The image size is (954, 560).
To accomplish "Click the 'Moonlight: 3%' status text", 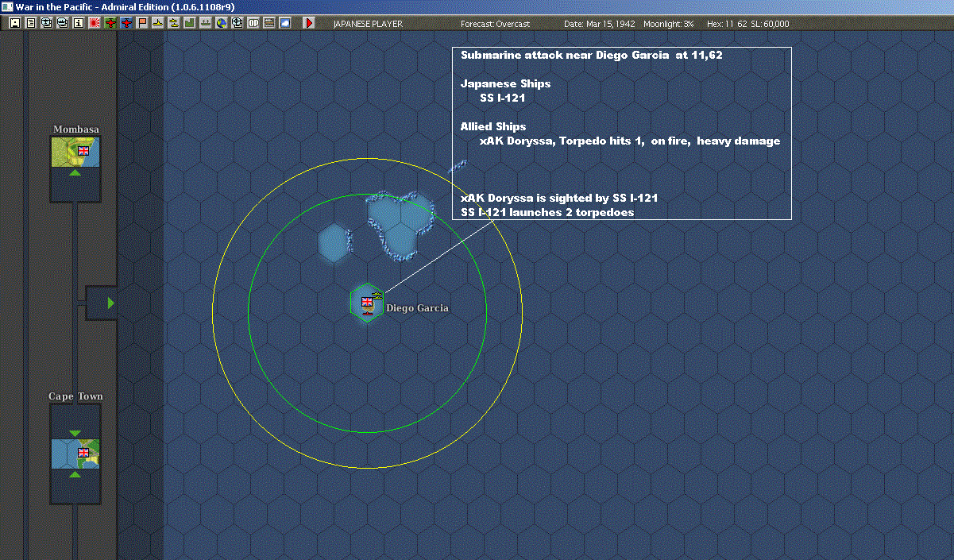I will tap(669, 24).
